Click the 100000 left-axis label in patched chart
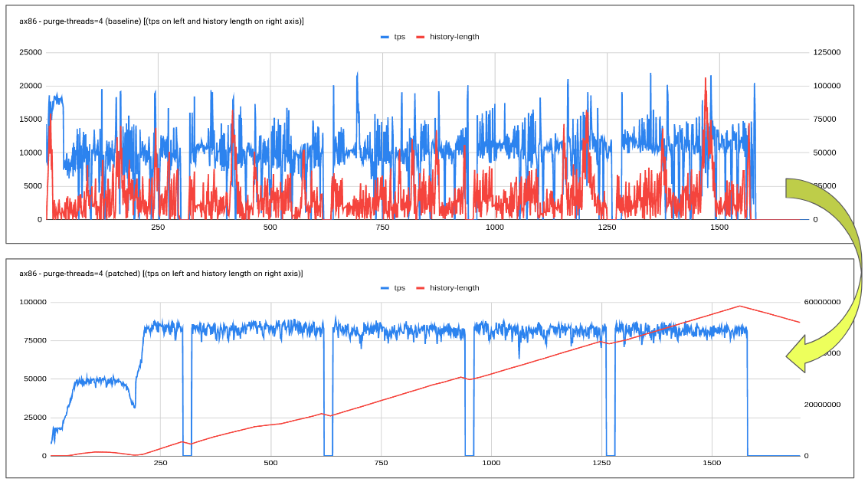Image resolution: width=868 pixels, height=482 pixels. point(31,302)
